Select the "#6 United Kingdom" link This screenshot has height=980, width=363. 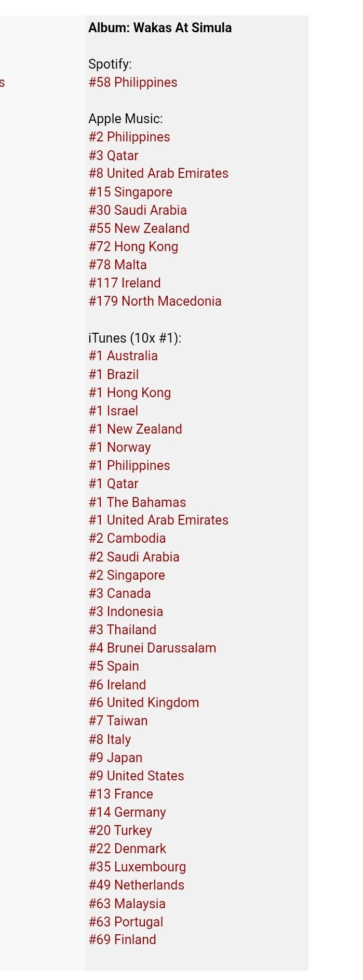click(143, 703)
